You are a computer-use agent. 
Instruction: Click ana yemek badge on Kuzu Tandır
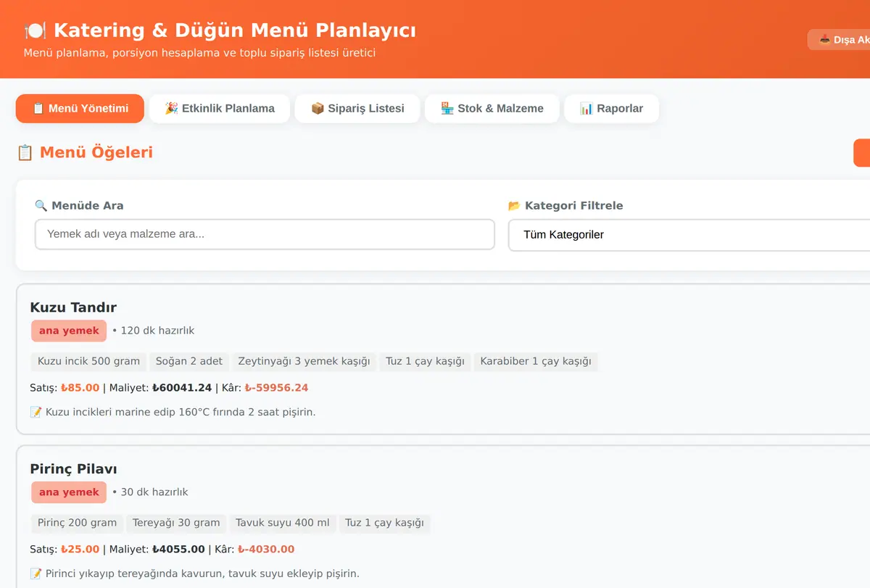[69, 331]
